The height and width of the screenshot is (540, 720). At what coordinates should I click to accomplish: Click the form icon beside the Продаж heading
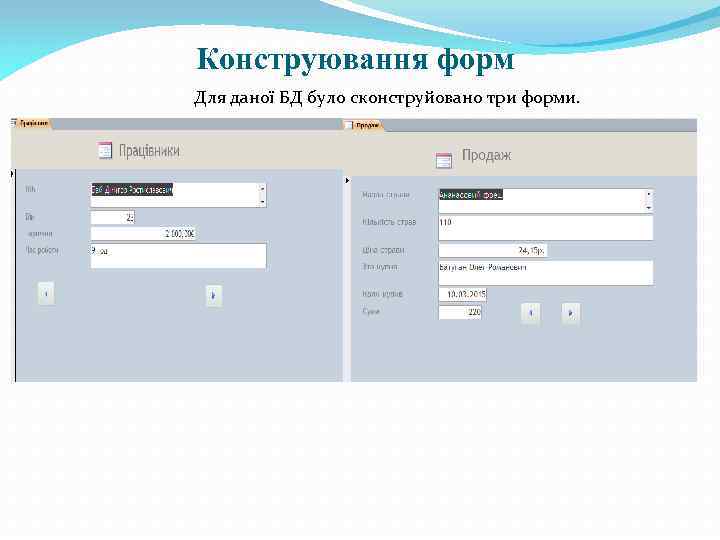tap(444, 160)
